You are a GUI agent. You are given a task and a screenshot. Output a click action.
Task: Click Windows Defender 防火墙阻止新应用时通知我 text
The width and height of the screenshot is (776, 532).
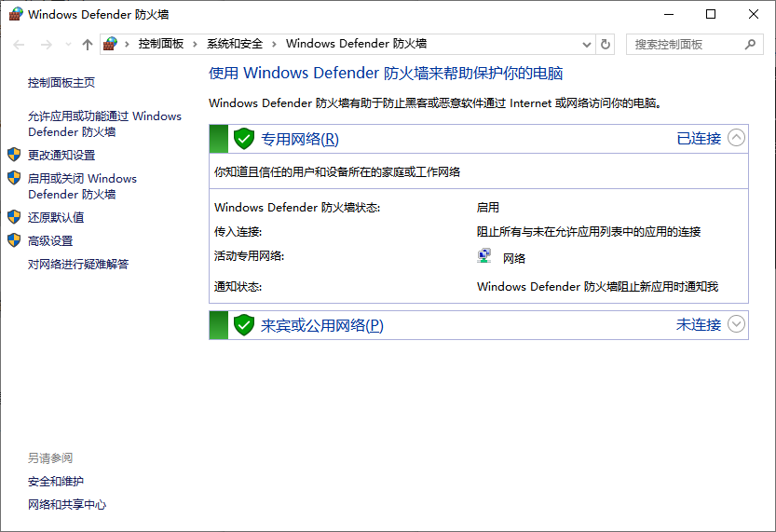[x=597, y=287]
